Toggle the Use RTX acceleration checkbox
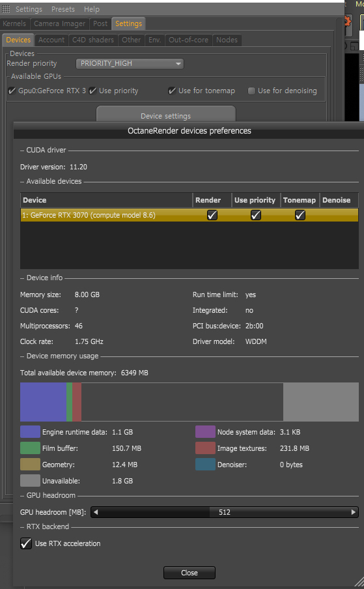The image size is (364, 589). click(x=26, y=543)
